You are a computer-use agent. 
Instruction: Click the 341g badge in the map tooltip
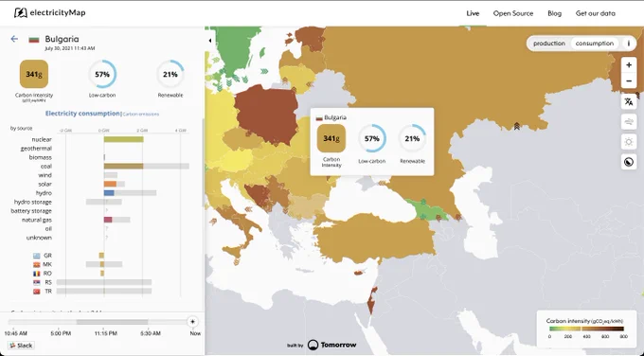tap(331, 139)
